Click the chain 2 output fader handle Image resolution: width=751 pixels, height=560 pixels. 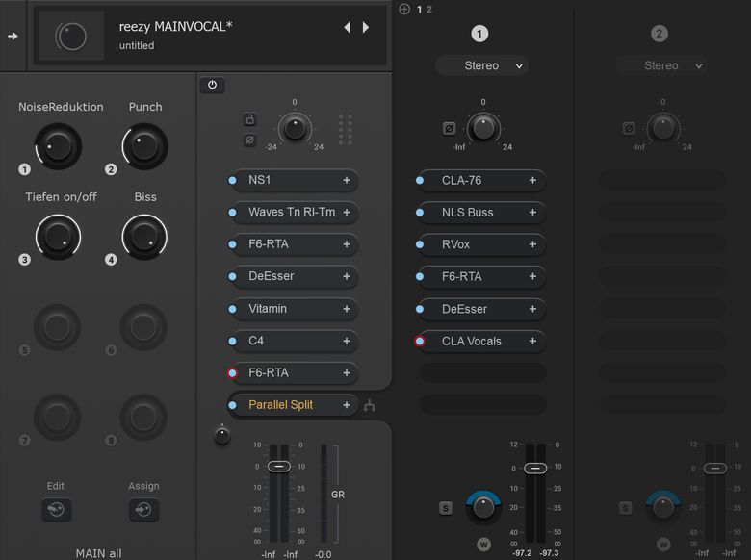(x=715, y=468)
